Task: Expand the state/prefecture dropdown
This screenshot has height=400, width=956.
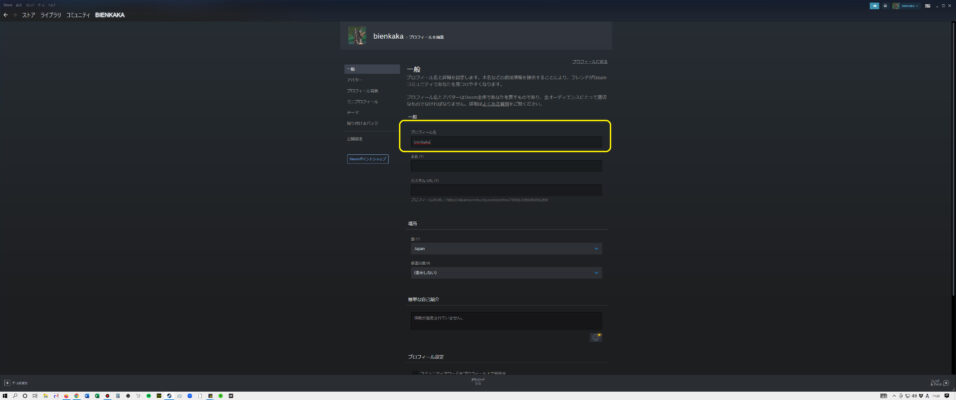Action: (505, 272)
